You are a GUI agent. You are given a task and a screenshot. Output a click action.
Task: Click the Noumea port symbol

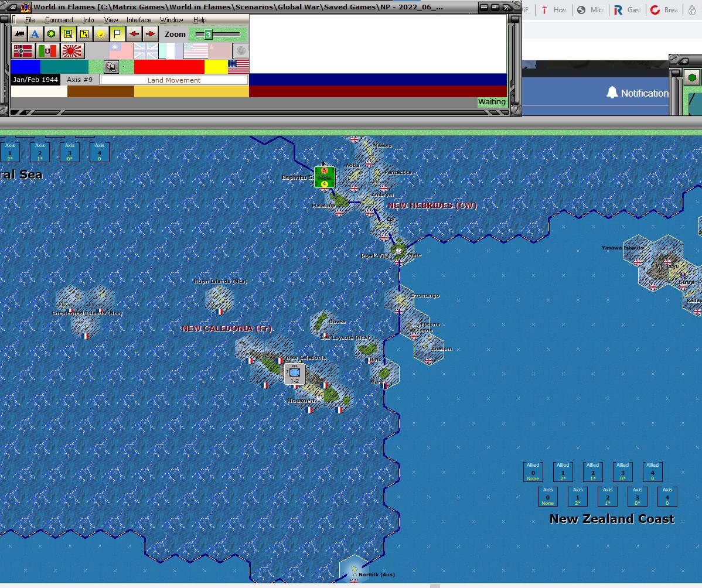click(x=319, y=398)
